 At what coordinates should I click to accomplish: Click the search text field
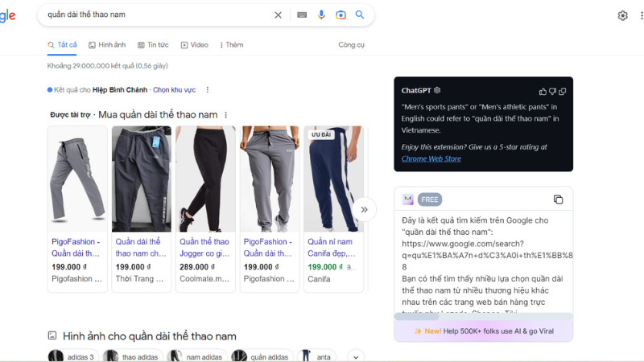(158, 14)
